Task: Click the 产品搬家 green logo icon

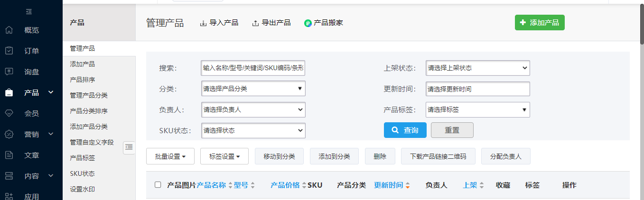Action: pos(308,23)
